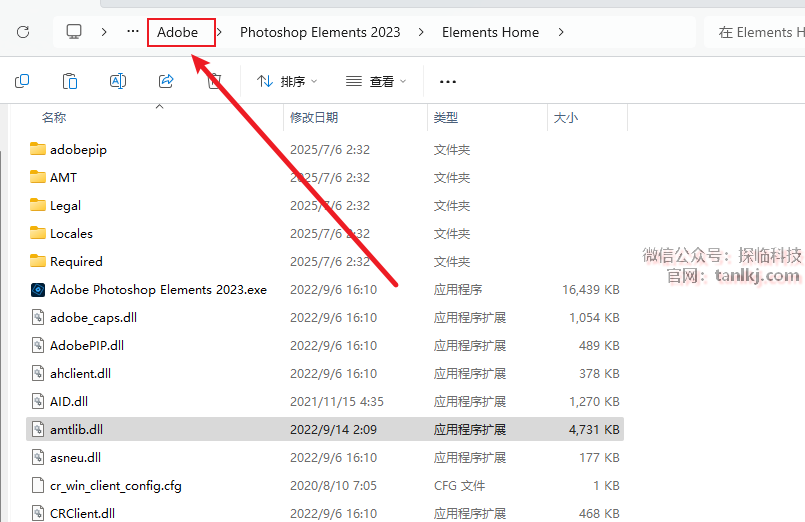Viewport: 805px width, 522px height.
Task: Show hidden breadcrumb path via ellipsis
Action: click(x=133, y=32)
